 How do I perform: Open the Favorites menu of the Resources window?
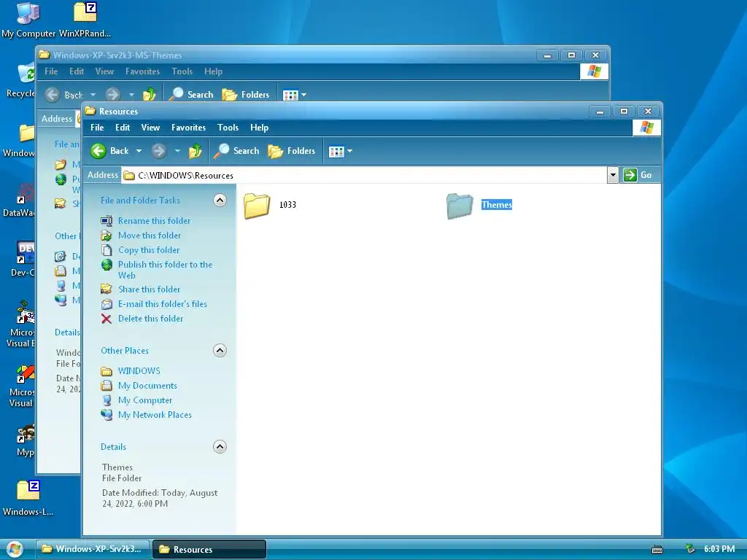[189, 128]
